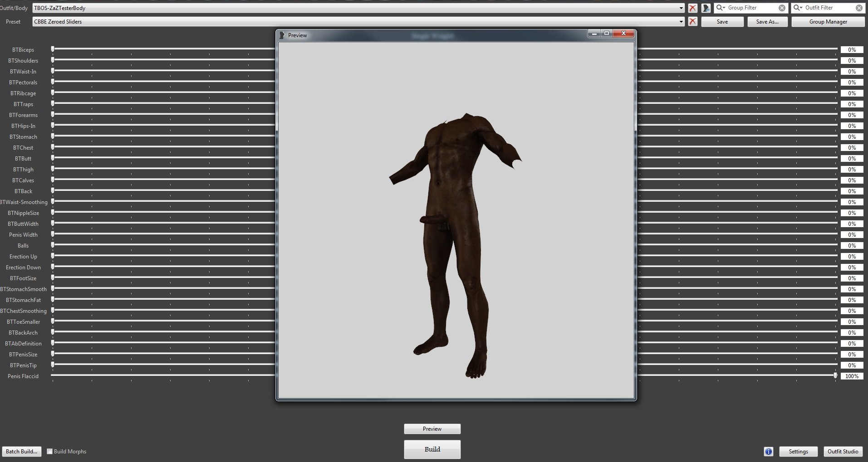Clear the Group Filter search box

[x=782, y=8]
